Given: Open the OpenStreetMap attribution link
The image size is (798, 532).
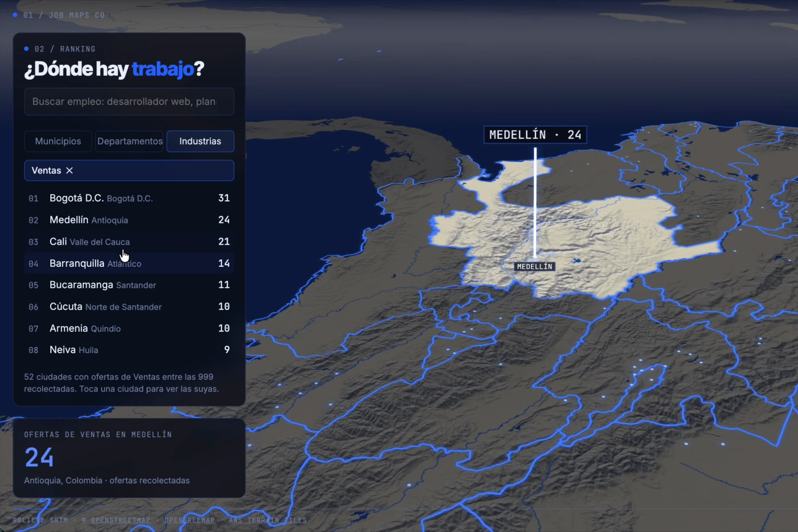Looking at the screenshot, I should click(x=116, y=520).
